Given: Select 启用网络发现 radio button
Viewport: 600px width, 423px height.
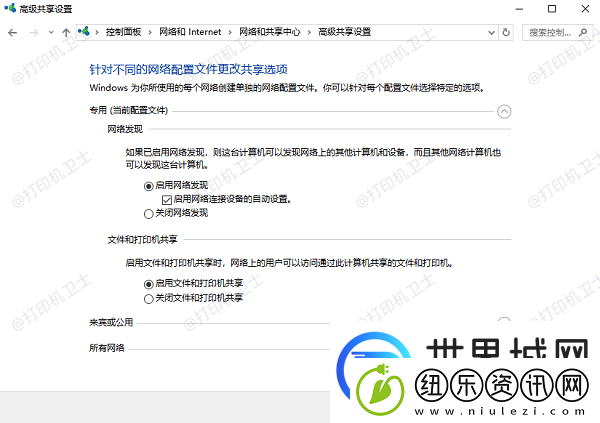Looking at the screenshot, I should coord(148,186).
